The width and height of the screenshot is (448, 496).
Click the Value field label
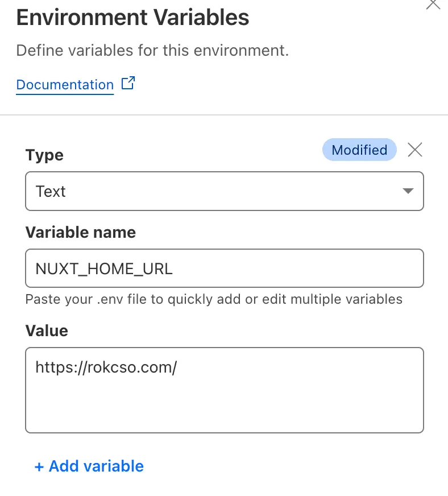47,330
